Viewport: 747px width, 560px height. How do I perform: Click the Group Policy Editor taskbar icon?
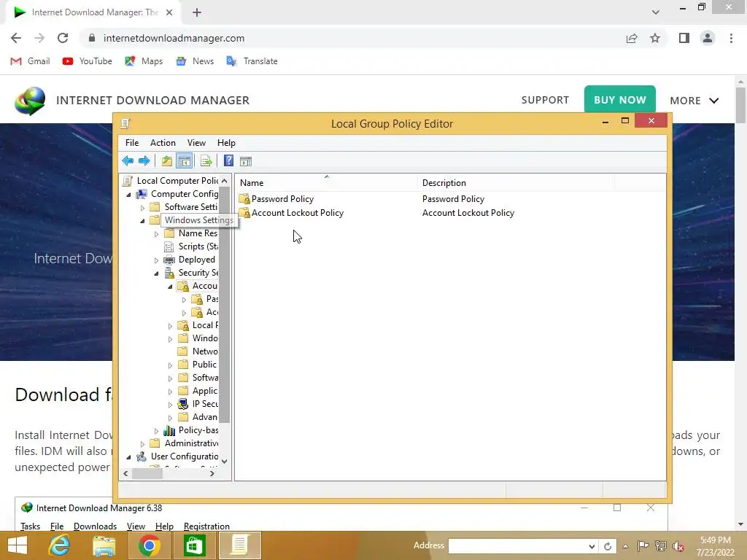pos(239,545)
